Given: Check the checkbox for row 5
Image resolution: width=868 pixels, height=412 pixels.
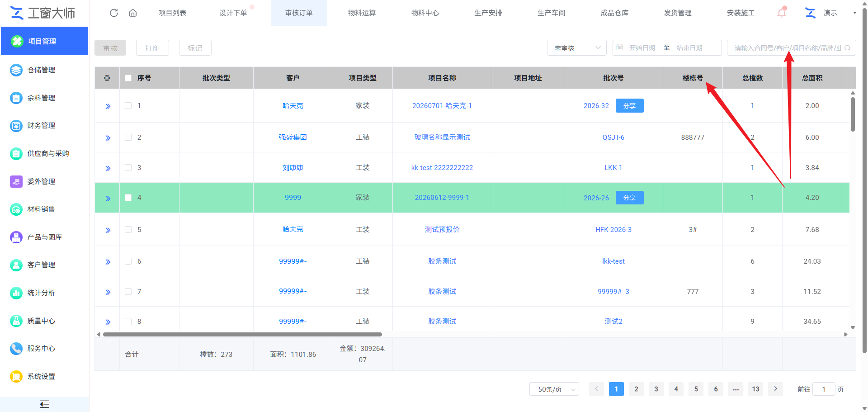Looking at the screenshot, I should (x=128, y=229).
